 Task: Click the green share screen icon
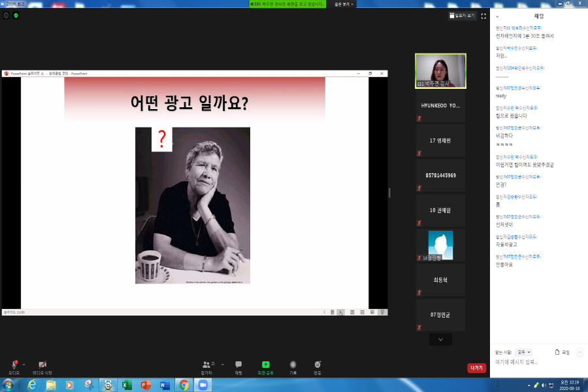coord(265,365)
